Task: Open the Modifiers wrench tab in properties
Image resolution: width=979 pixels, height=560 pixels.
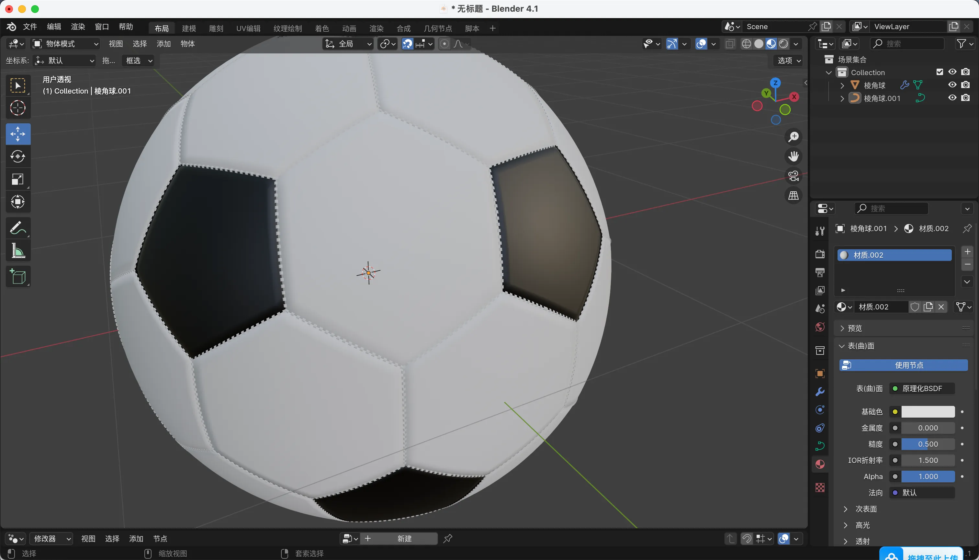Action: pos(820,392)
